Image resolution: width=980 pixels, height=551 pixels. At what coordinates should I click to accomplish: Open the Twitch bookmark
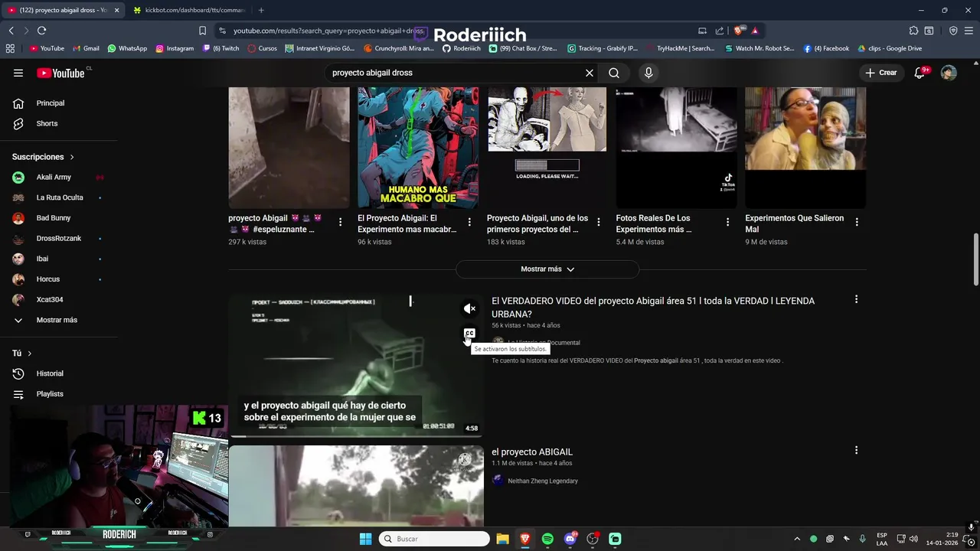click(x=221, y=48)
